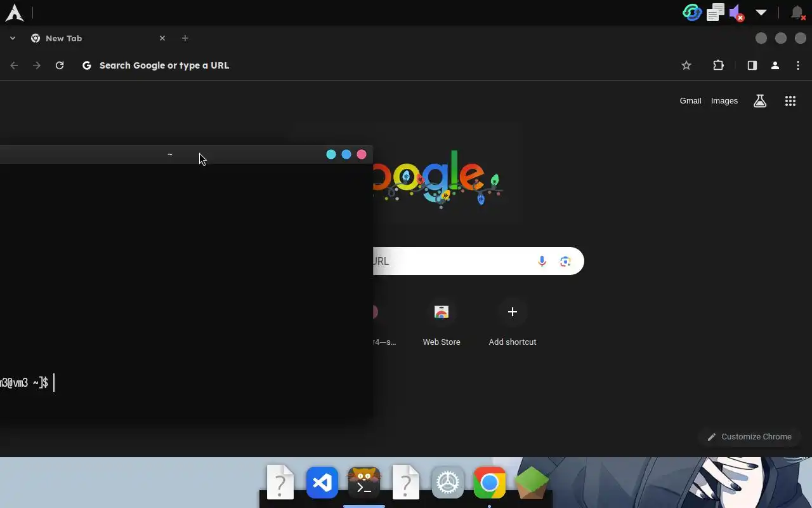812x508 pixels.
Task: Open Customize Chrome
Action: tap(749, 437)
